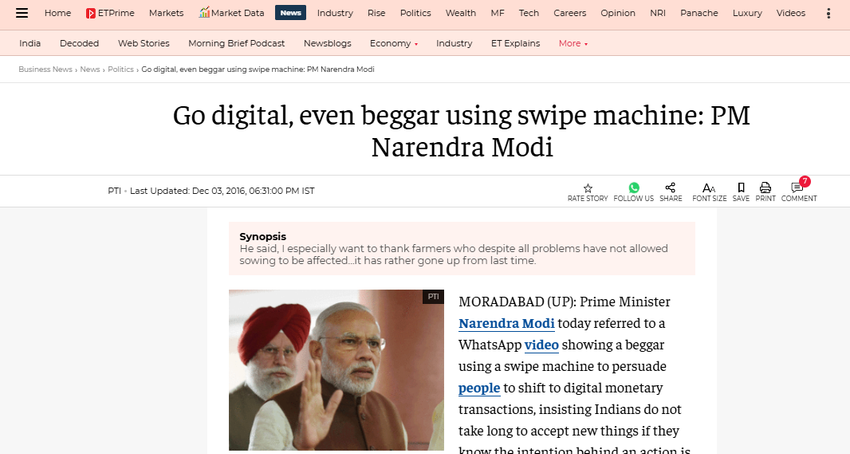The height and width of the screenshot is (454, 850).
Task: Click the Rate Story star icon
Action: [x=588, y=188]
